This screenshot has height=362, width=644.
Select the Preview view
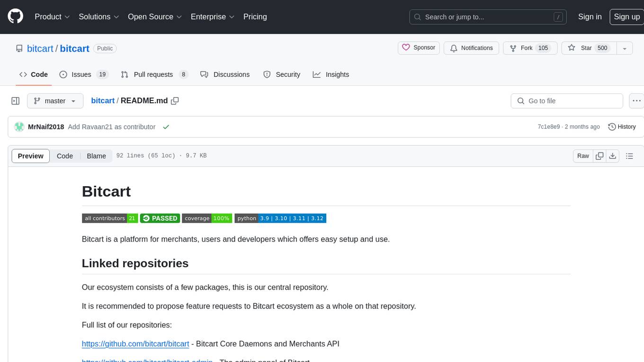click(31, 156)
